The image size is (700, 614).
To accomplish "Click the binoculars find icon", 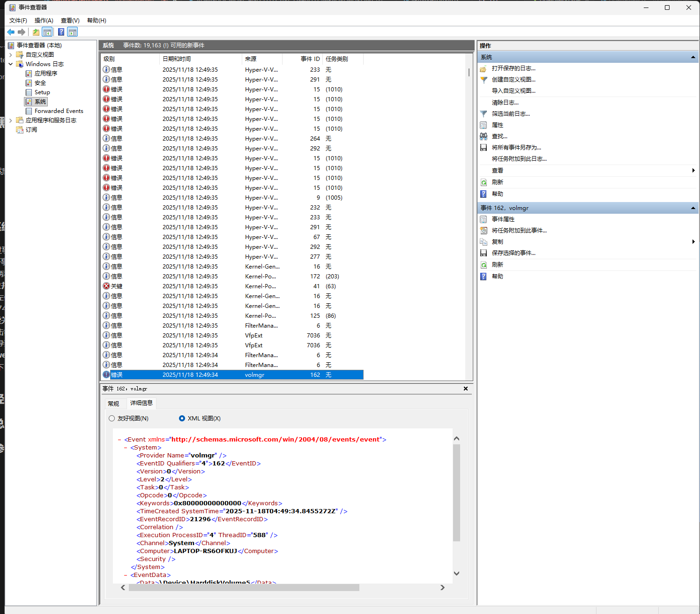I will coord(484,136).
